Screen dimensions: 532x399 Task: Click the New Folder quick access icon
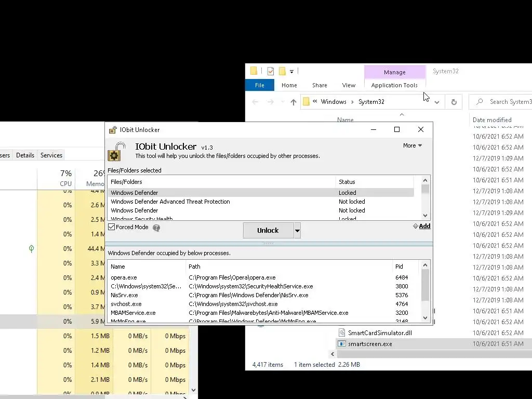pos(282,71)
